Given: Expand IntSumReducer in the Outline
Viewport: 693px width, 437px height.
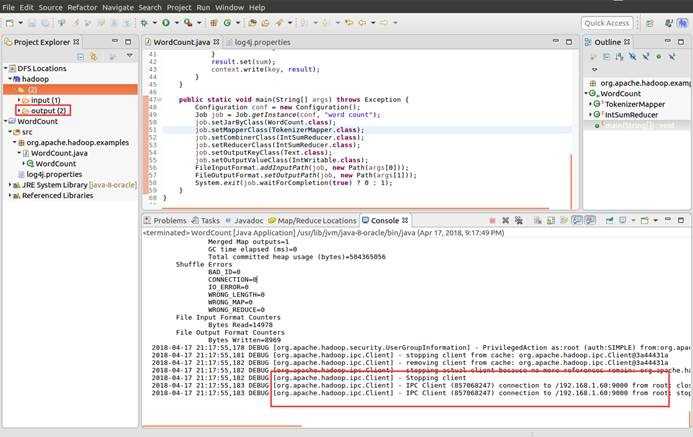Looking at the screenshot, I should click(590, 115).
